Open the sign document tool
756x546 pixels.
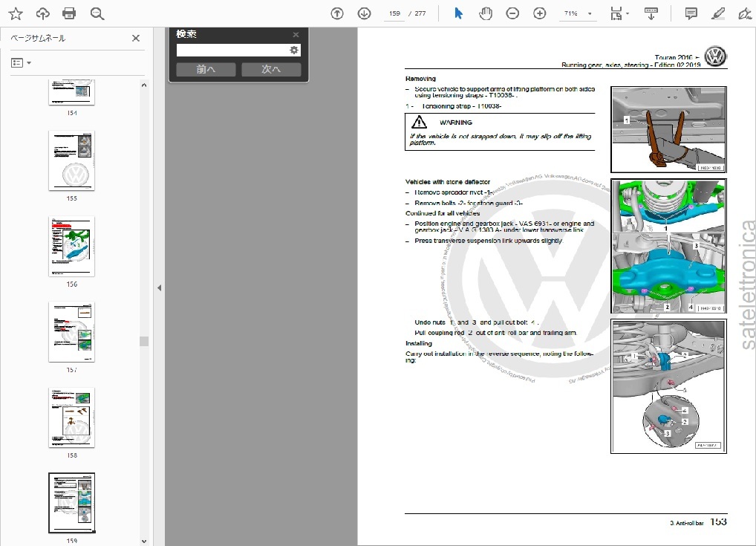click(746, 13)
